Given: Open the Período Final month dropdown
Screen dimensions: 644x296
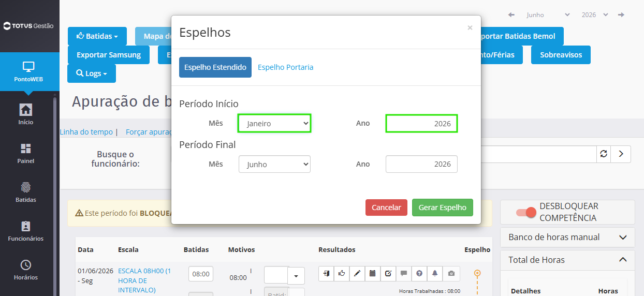Looking at the screenshot, I should click(x=274, y=164).
